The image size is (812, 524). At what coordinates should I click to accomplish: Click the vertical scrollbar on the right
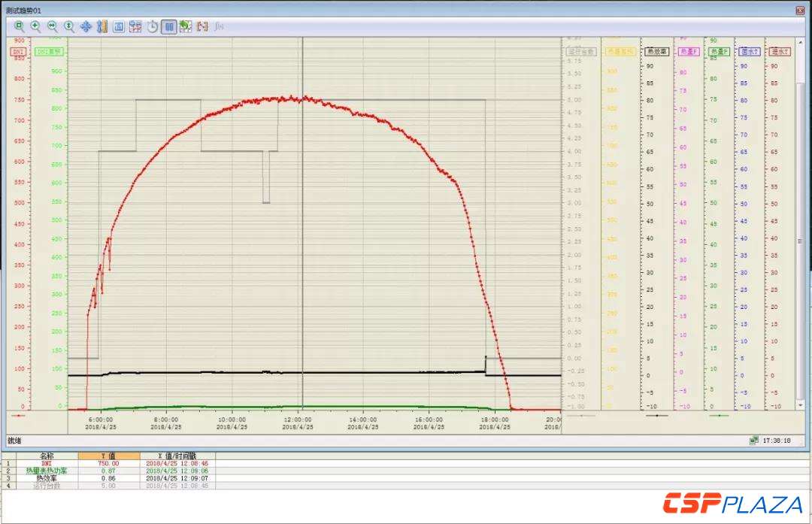tap(800, 241)
